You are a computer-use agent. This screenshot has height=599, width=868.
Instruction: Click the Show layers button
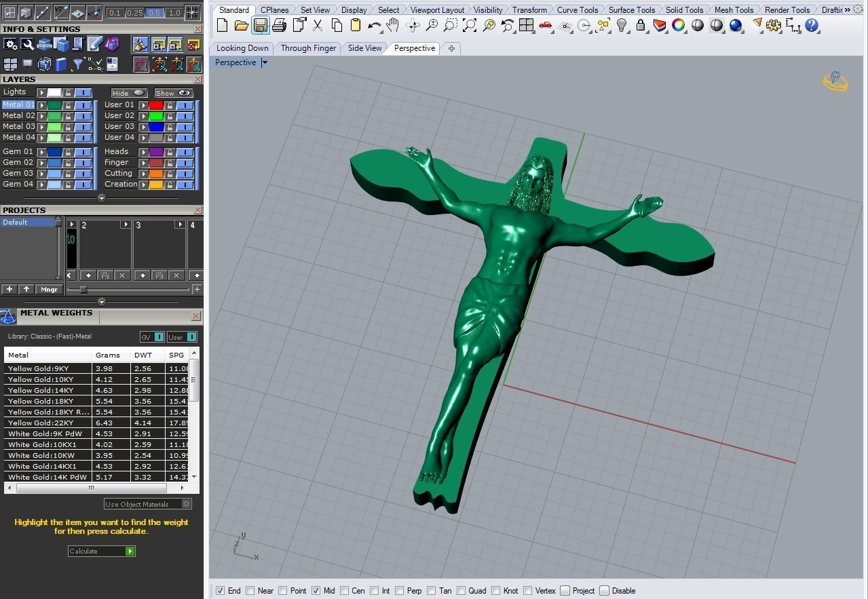click(173, 93)
